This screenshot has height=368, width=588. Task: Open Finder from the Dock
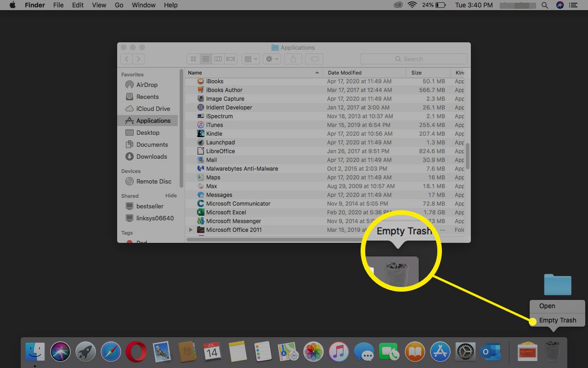(35, 352)
